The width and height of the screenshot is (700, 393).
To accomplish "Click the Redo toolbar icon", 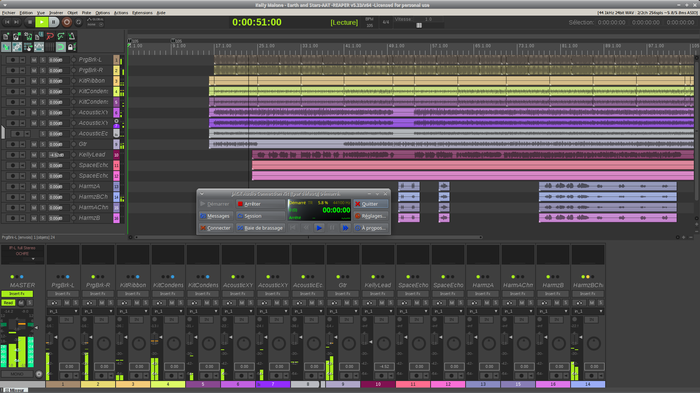I will tap(61, 36).
